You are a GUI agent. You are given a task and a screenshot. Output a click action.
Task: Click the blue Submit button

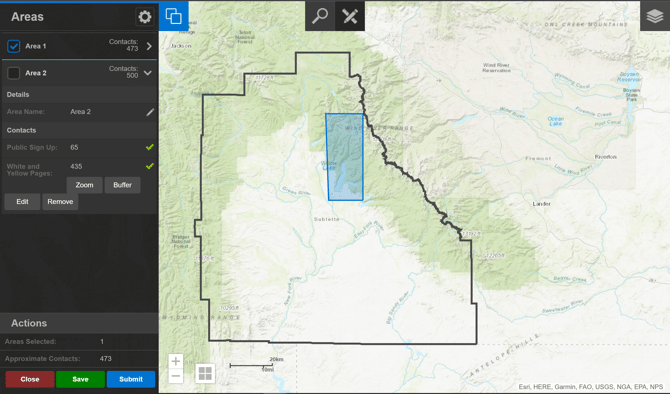click(x=131, y=379)
